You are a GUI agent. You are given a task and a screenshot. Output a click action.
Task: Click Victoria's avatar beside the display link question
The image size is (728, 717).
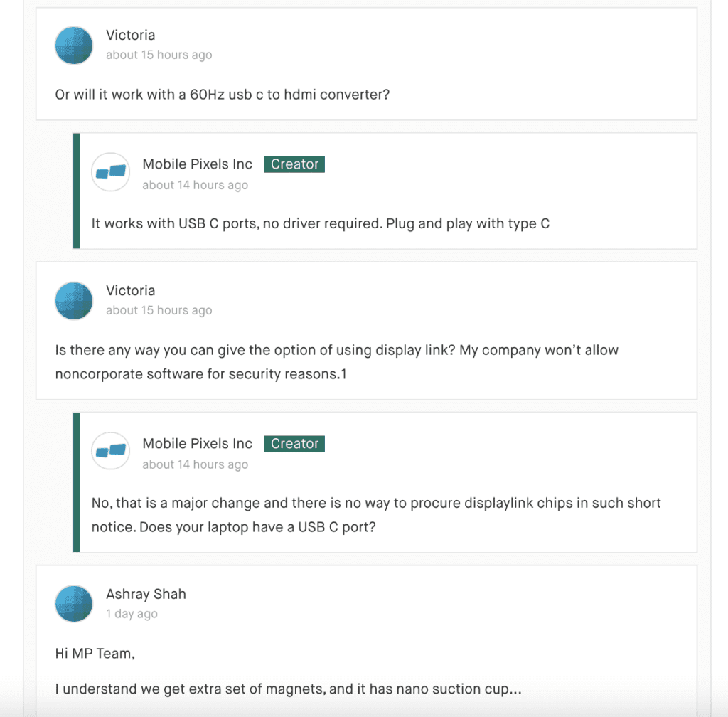coord(73,301)
